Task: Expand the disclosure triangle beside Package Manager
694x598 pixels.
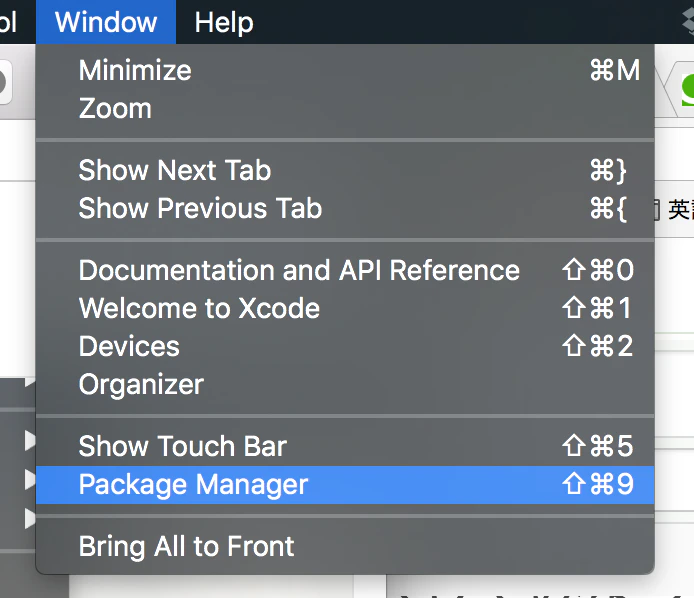Action: [30, 479]
